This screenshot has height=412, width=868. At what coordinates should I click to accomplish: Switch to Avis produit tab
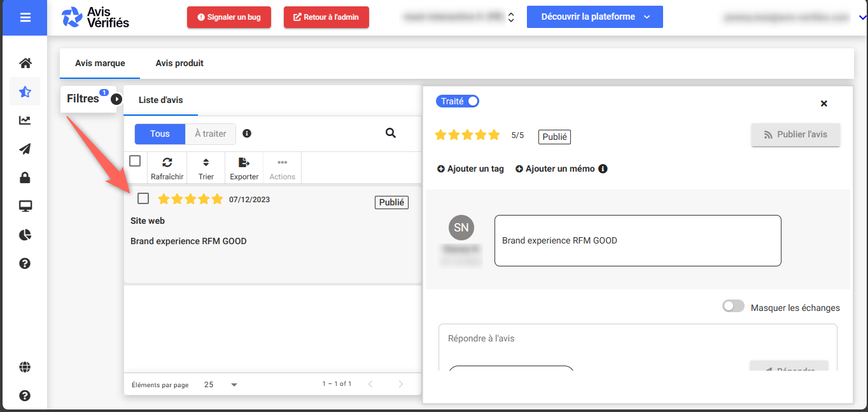[x=179, y=63]
